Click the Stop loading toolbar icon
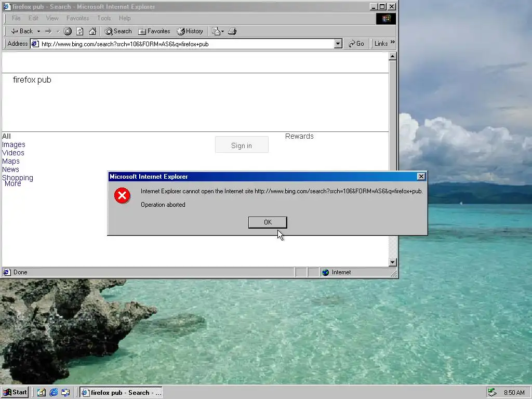The width and height of the screenshot is (532, 399). point(68,31)
